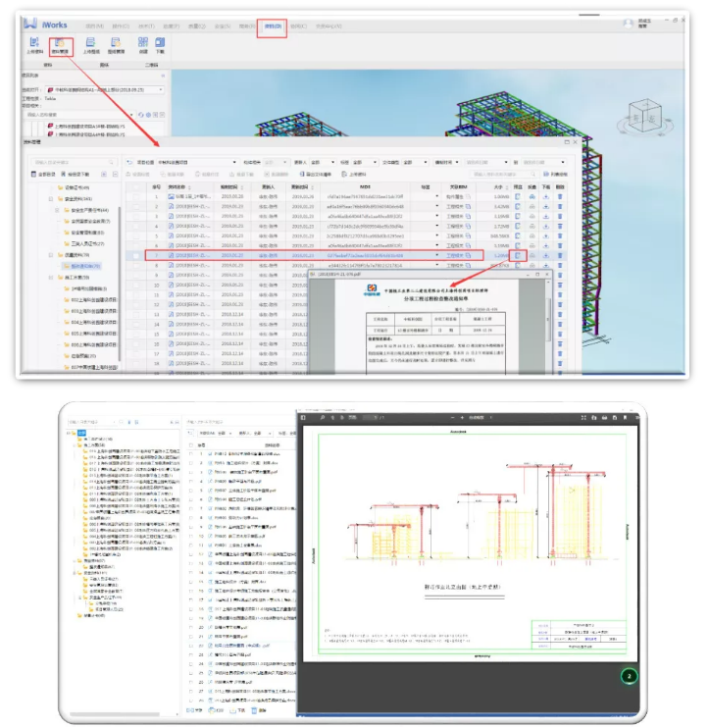
Task: Click upload data button in data management toolbar
Action: click(354, 174)
